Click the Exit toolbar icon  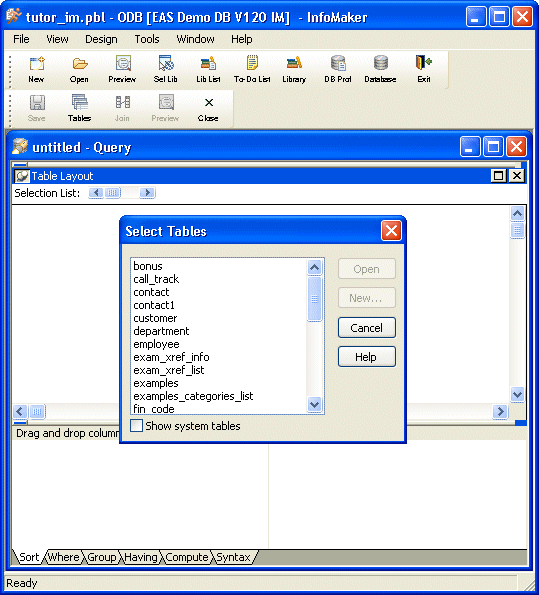tap(424, 63)
